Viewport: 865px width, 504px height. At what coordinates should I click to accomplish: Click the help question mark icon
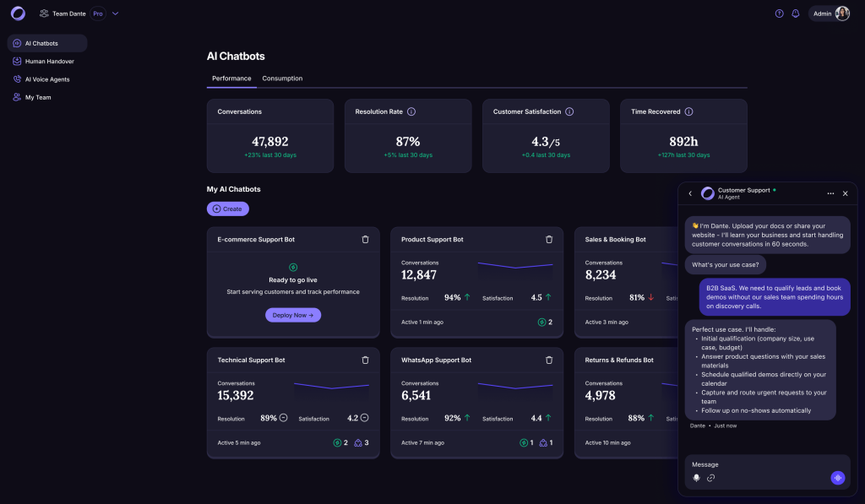[778, 14]
